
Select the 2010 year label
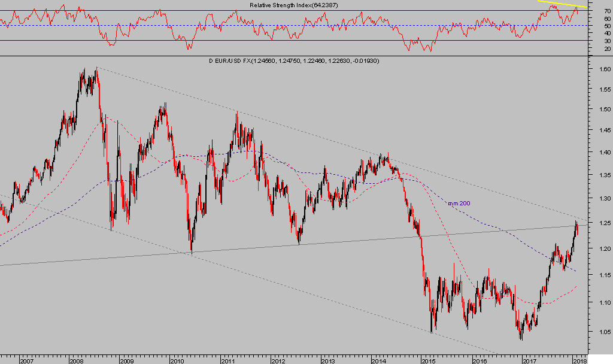coord(176,360)
